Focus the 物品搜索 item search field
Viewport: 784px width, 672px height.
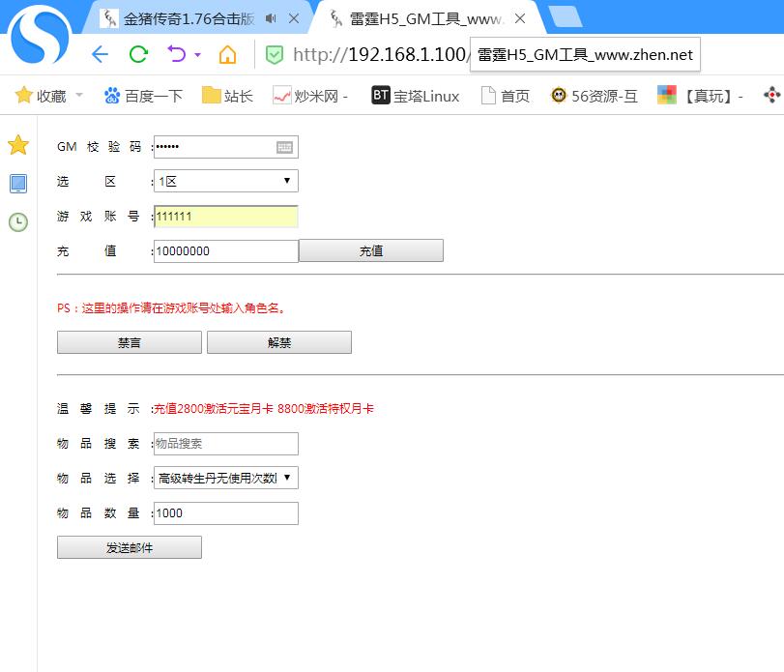pos(225,444)
